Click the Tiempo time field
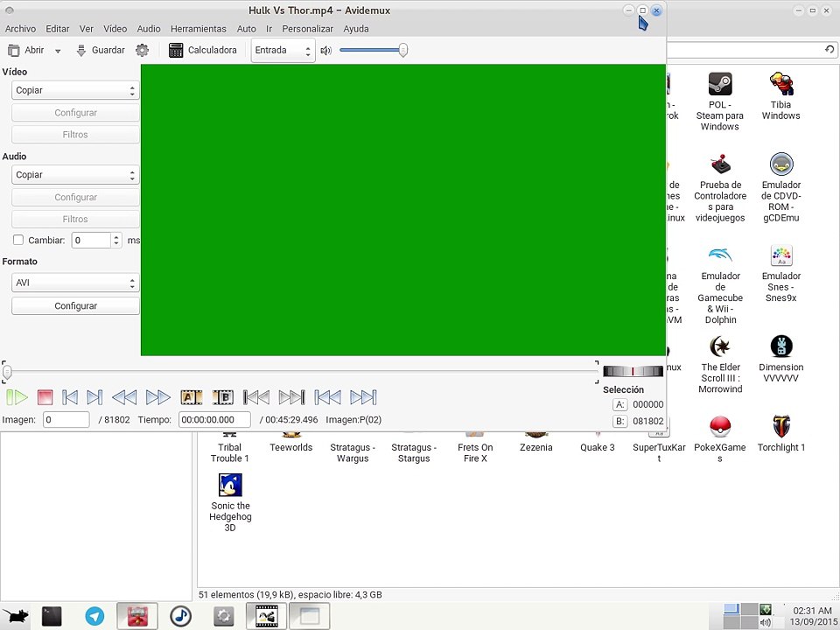 pyautogui.click(x=214, y=420)
